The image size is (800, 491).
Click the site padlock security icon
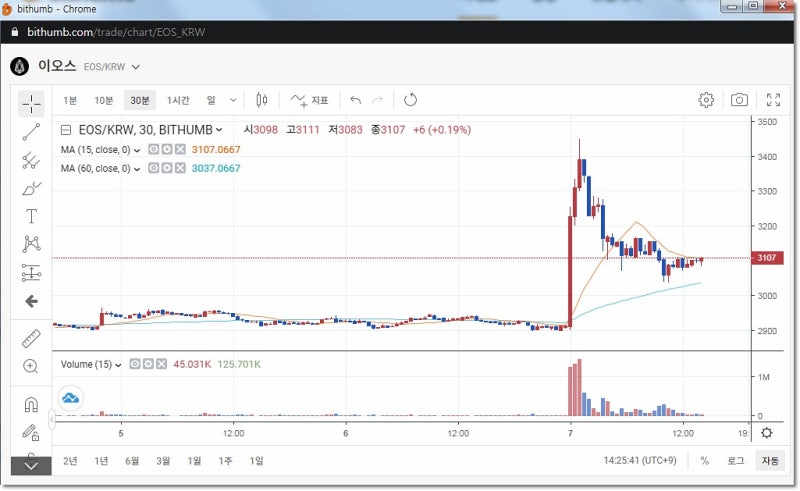(x=15, y=32)
